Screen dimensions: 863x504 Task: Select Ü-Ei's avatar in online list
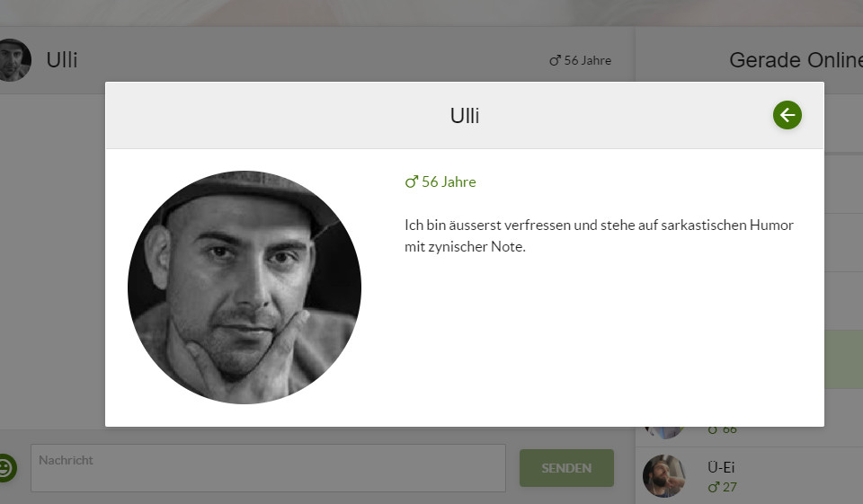click(x=664, y=476)
